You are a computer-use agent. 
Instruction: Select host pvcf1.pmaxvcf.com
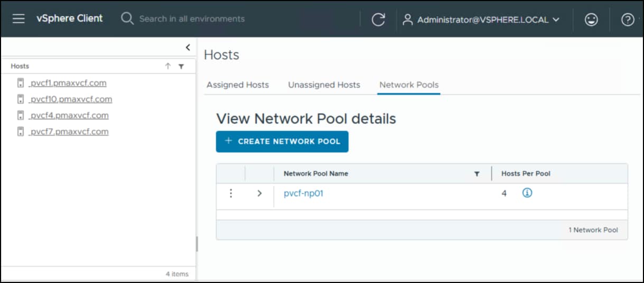tap(68, 83)
